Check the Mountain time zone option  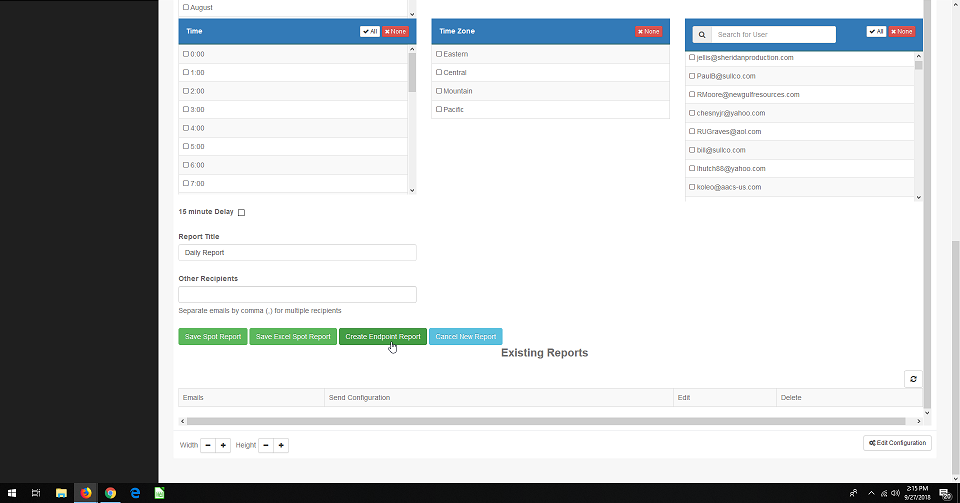[439, 91]
